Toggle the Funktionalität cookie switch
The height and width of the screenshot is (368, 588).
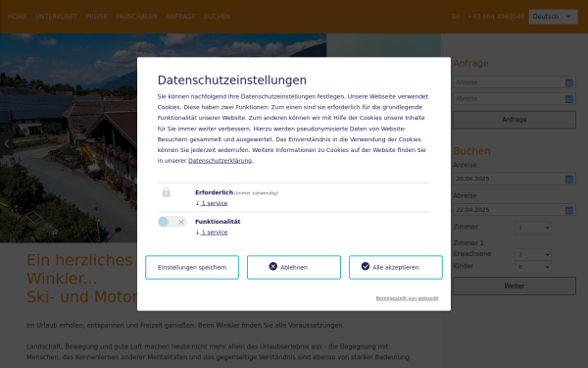(172, 222)
